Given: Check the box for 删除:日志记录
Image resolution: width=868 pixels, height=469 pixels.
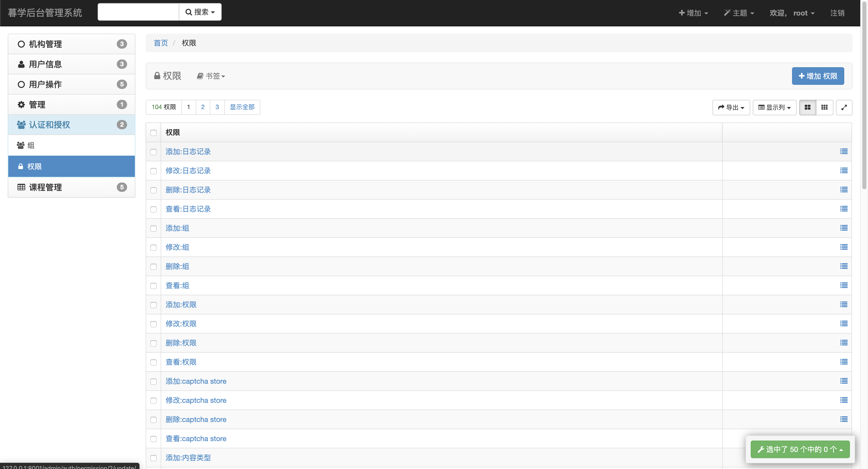Looking at the screenshot, I should pos(153,190).
